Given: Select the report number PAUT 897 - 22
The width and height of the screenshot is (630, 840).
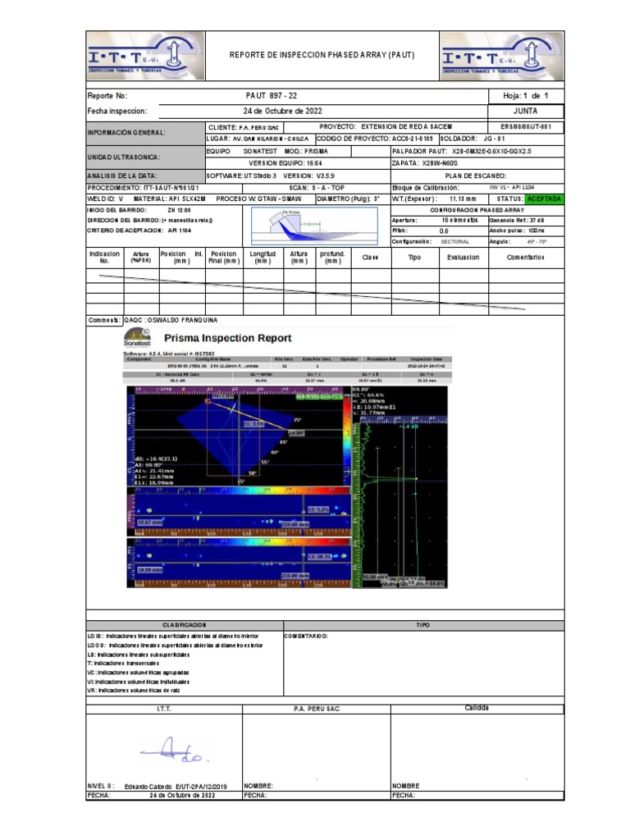Looking at the screenshot, I should pos(271,96).
